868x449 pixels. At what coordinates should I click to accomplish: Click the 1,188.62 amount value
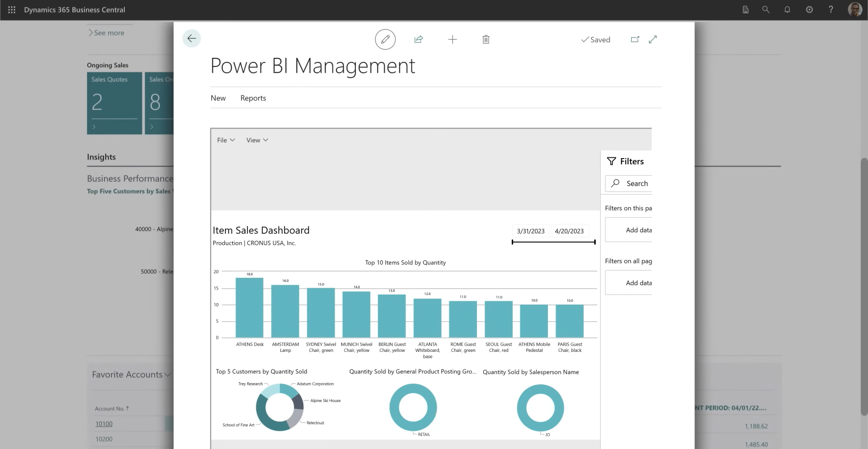(756, 426)
